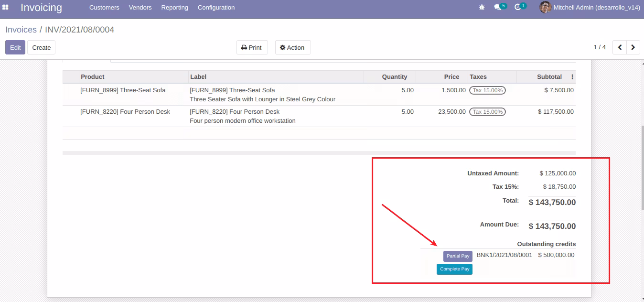Viewport: 644px width, 302px height.
Task: Click outstanding credit BNK1/2021/08/0001
Action: tap(504, 255)
